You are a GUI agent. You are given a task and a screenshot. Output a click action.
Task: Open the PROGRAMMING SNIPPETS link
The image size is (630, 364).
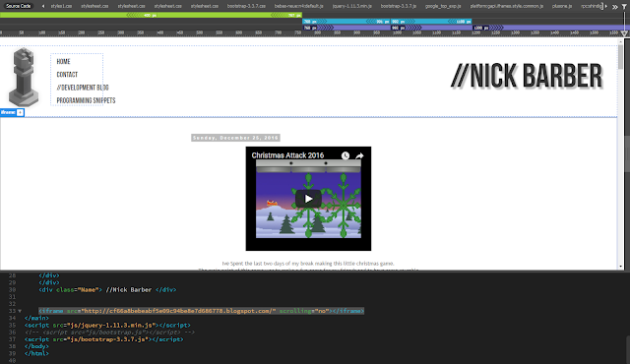pos(86,100)
